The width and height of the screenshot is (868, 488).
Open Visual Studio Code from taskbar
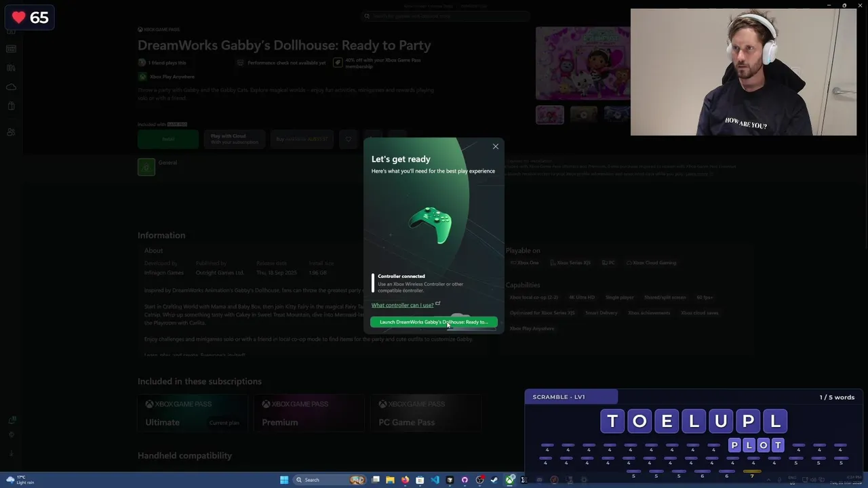435,480
